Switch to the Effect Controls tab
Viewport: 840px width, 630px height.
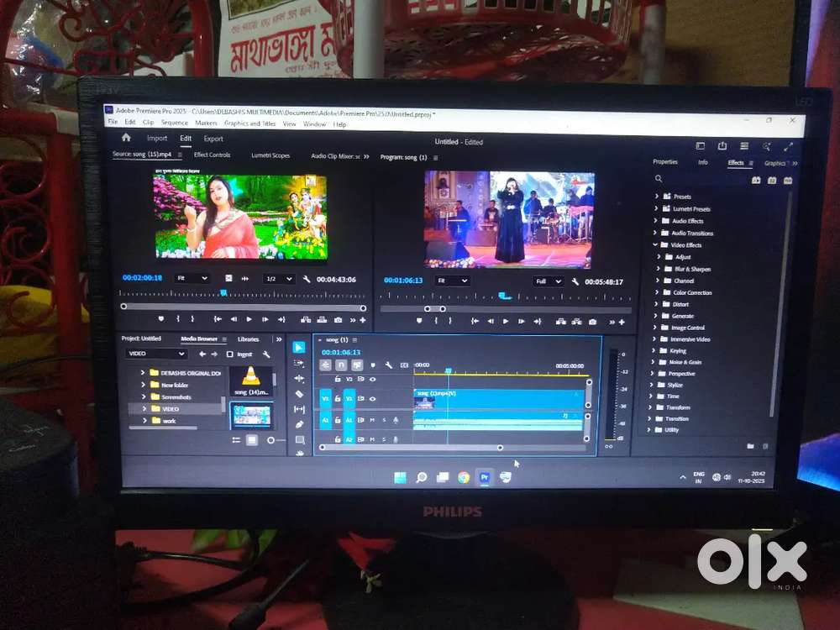point(212,155)
